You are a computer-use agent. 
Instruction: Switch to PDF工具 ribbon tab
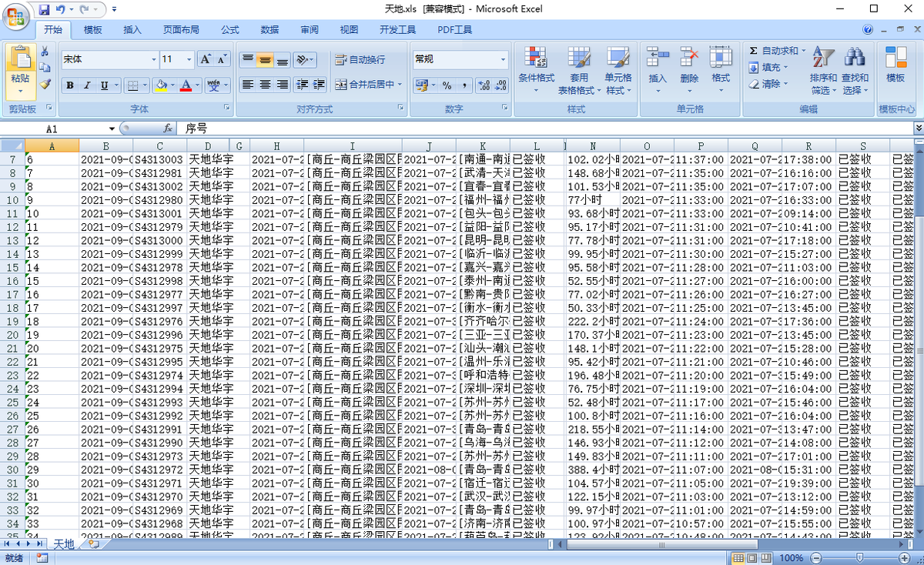(x=455, y=30)
